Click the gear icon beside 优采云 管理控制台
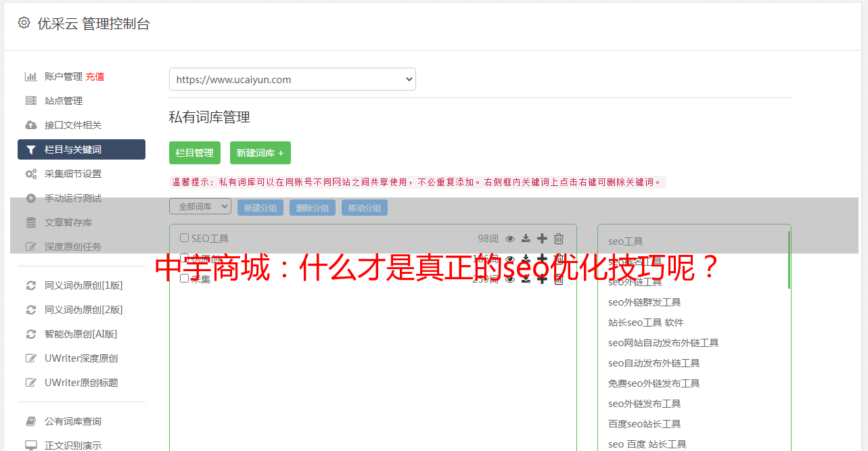The image size is (868, 451). tap(24, 23)
